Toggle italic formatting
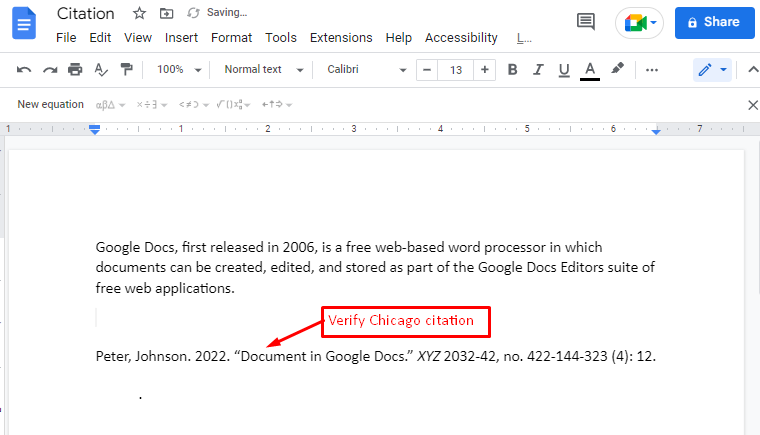This screenshot has width=760, height=435. tap(538, 70)
